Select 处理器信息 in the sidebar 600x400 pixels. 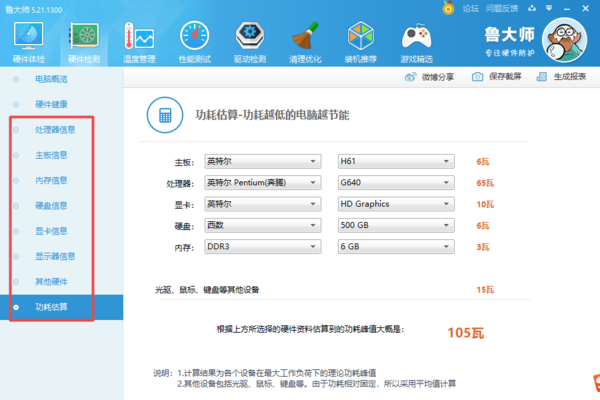pyautogui.click(x=57, y=129)
